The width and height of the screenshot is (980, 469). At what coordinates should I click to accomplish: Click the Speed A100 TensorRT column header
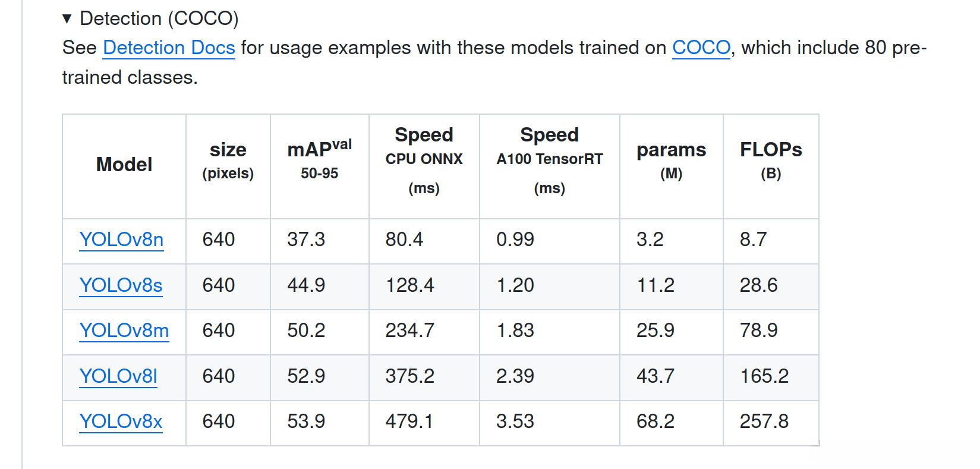tap(549, 160)
